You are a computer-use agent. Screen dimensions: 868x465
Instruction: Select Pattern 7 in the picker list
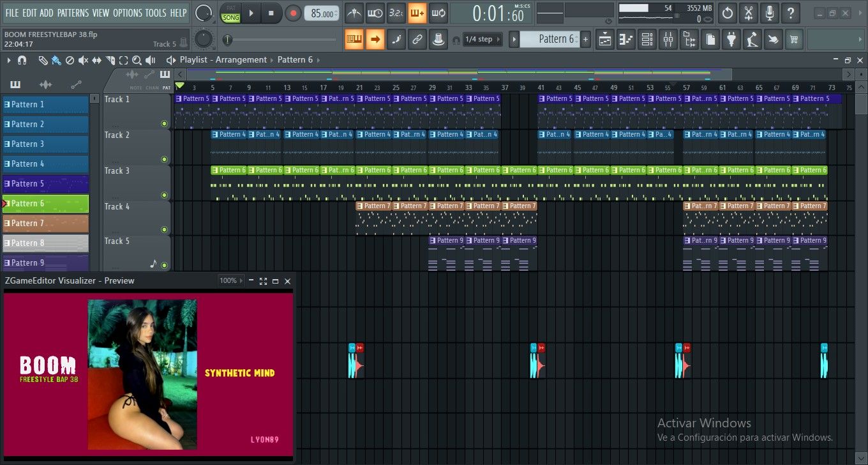click(46, 224)
